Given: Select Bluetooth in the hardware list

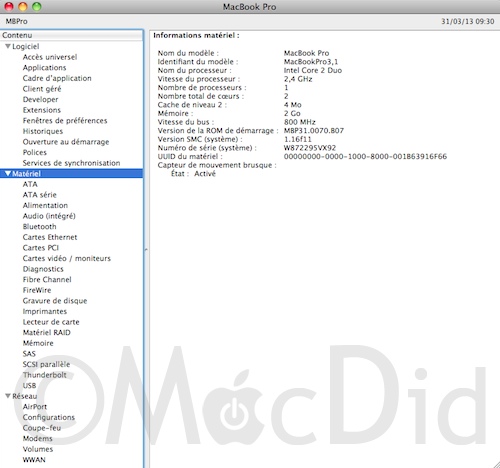Looking at the screenshot, I should click(39, 227).
